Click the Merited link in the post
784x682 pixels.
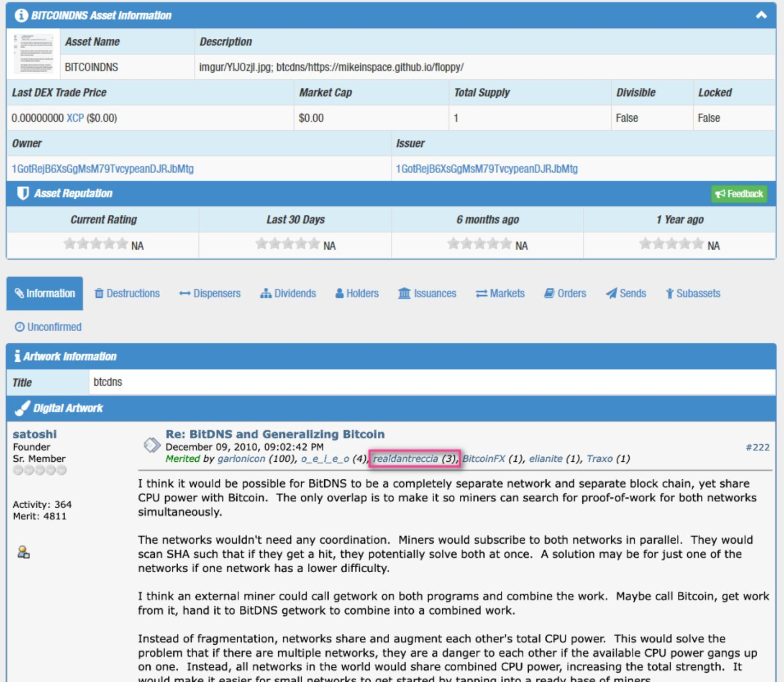(x=183, y=458)
